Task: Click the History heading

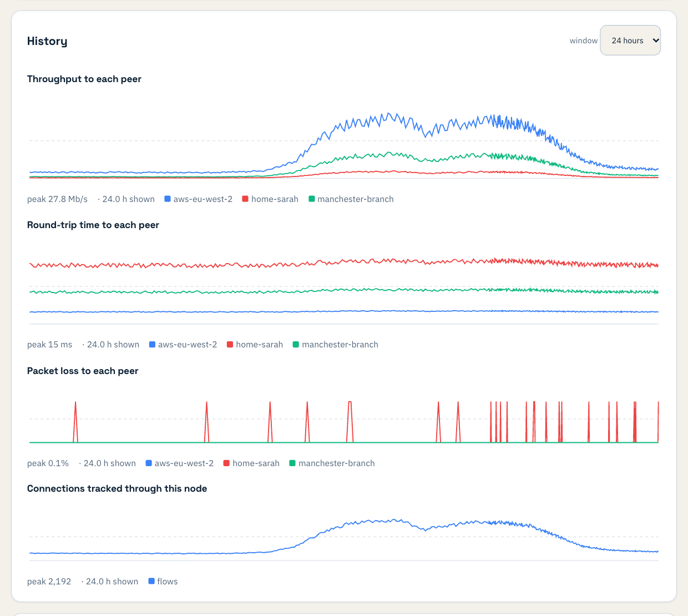Action: click(47, 41)
